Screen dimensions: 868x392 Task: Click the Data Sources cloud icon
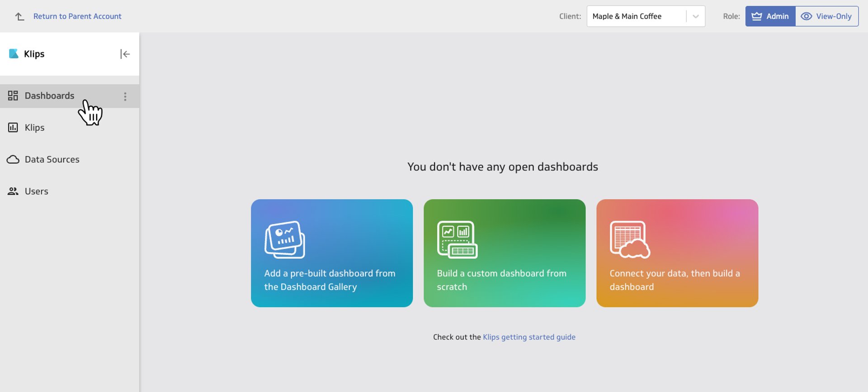click(13, 159)
